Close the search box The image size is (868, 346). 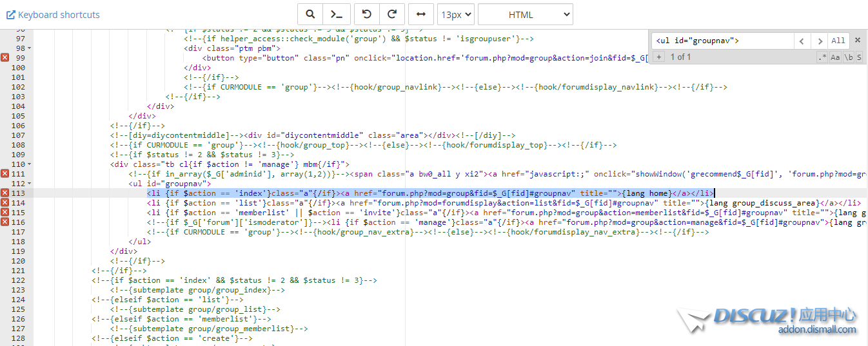858,40
